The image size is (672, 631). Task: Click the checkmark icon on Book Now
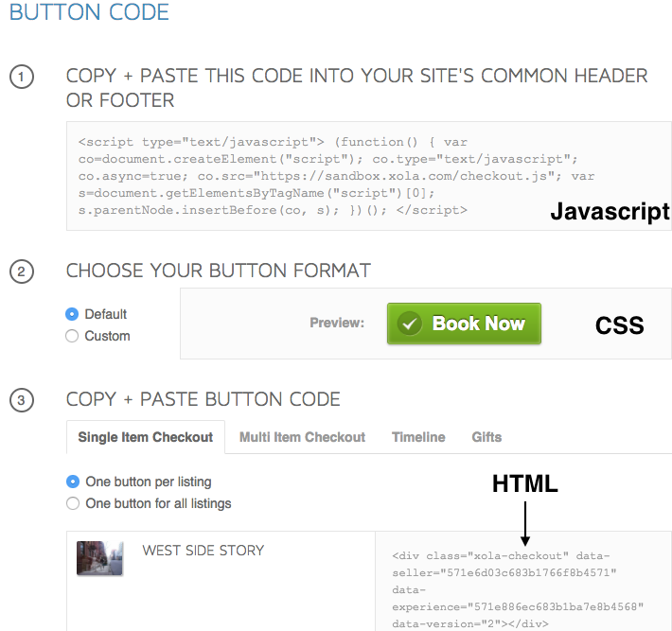click(410, 324)
